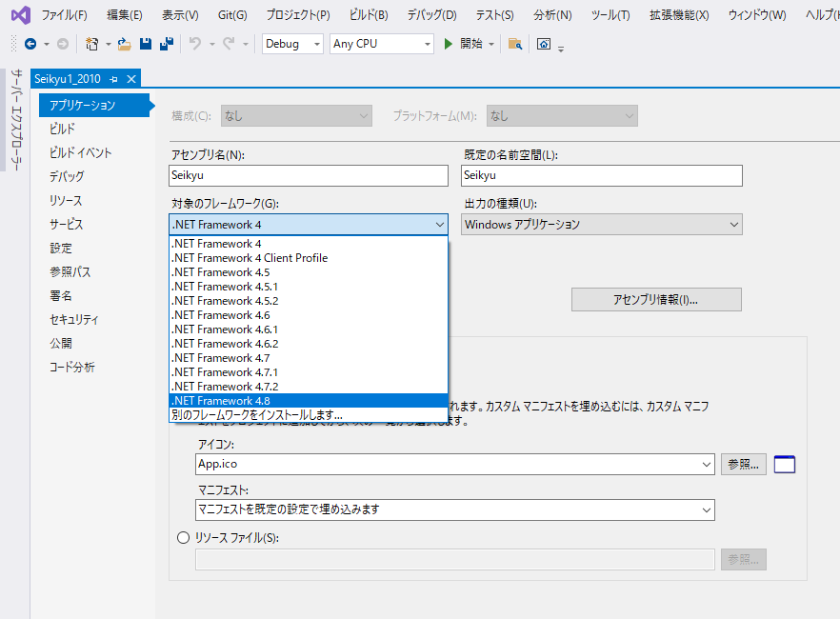Open the アイコン App.ico dropdown
840x619 pixels.
click(706, 465)
